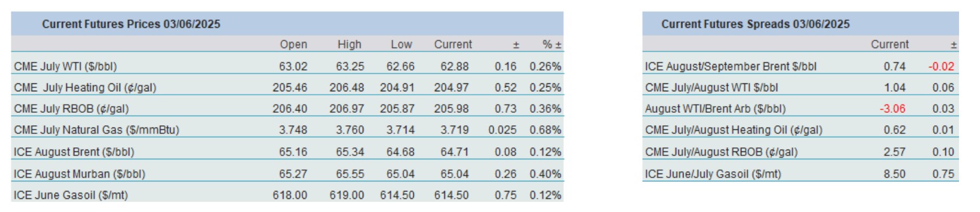Image resolution: width=980 pixels, height=212 pixels.
Task: Select the CME July RBOB row label
Action: pos(71,108)
